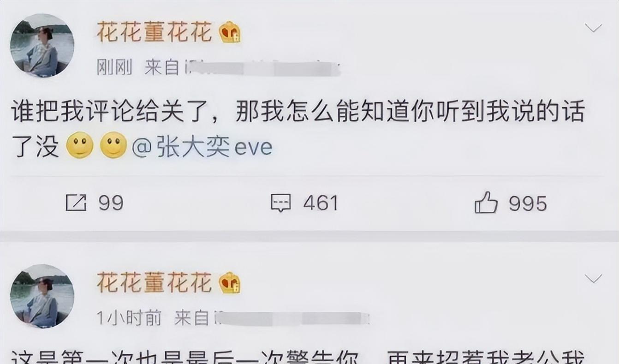Click the avatar on the 刚刚 post
Screen dimensions: 619x364
tap(42, 45)
